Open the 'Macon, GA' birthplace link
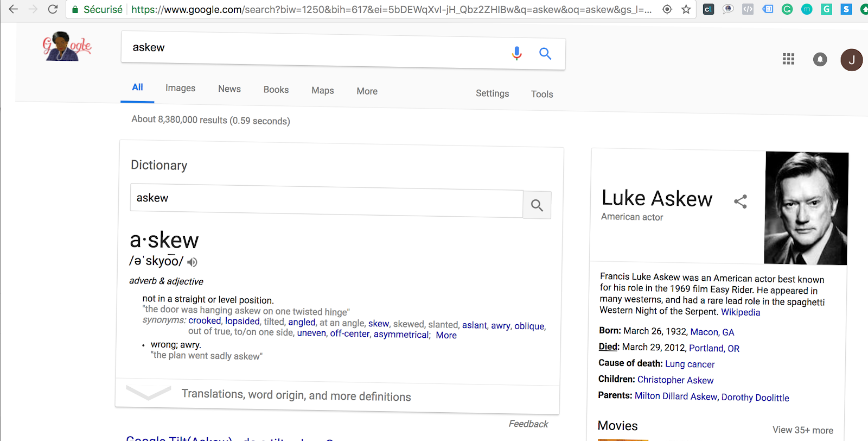This screenshot has width=868, height=441. point(712,332)
